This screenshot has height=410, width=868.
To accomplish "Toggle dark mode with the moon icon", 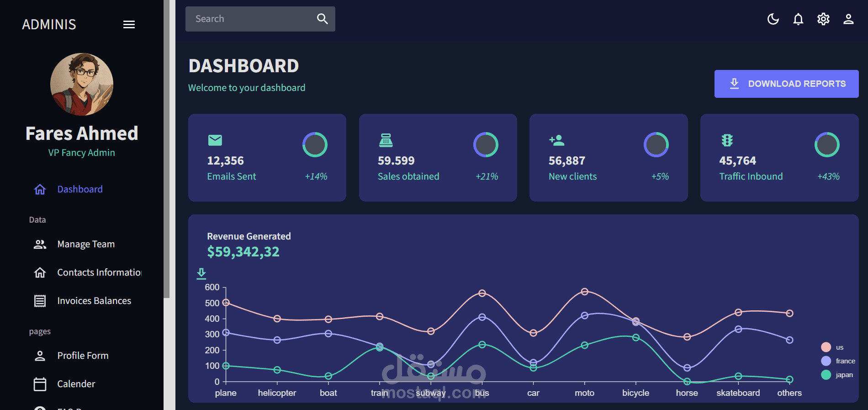I will tap(773, 19).
